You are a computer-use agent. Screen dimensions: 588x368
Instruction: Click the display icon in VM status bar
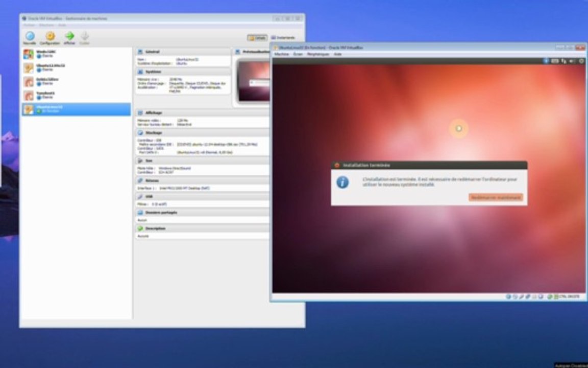(x=541, y=296)
